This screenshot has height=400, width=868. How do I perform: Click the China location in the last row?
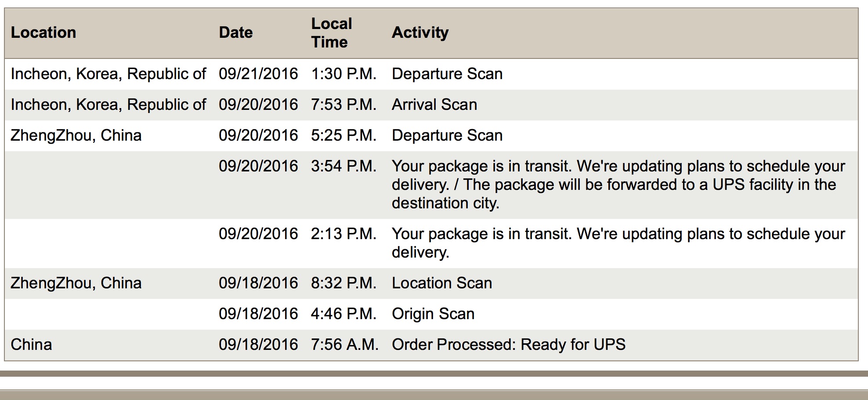[31, 345]
